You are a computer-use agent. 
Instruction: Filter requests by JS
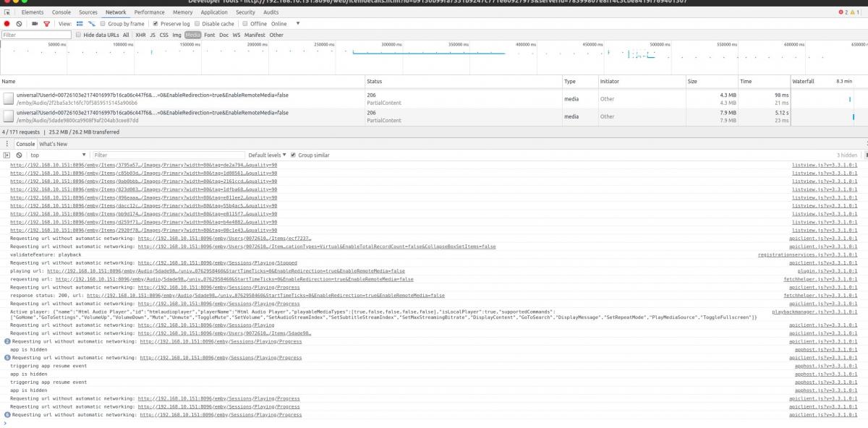point(153,35)
